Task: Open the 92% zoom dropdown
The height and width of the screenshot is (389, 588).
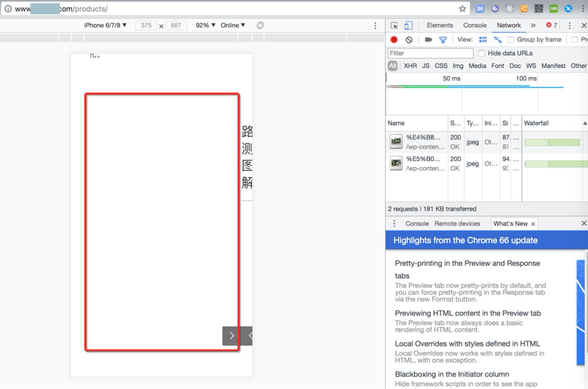Action: tap(206, 25)
